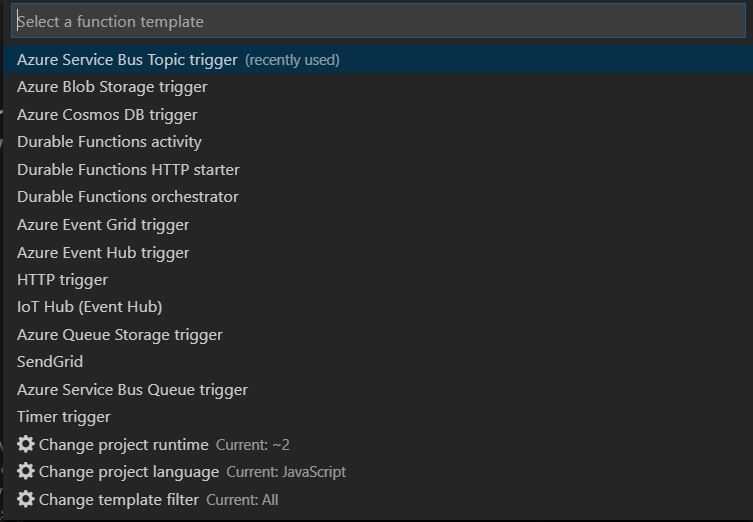This screenshot has height=522, width=753.
Task: Choose Durable Functions HTTP starter
Action: click(x=378, y=170)
